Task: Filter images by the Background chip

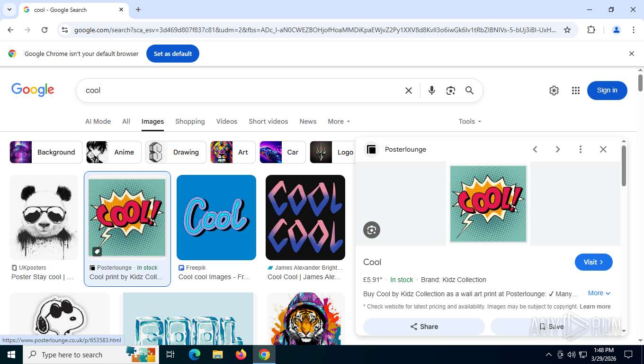Action: tap(45, 152)
